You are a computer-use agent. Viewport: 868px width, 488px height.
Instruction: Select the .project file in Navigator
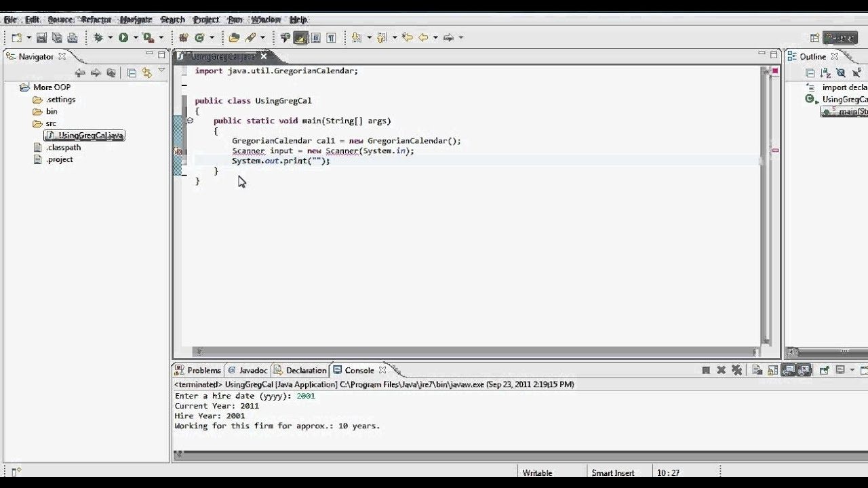(x=54, y=159)
